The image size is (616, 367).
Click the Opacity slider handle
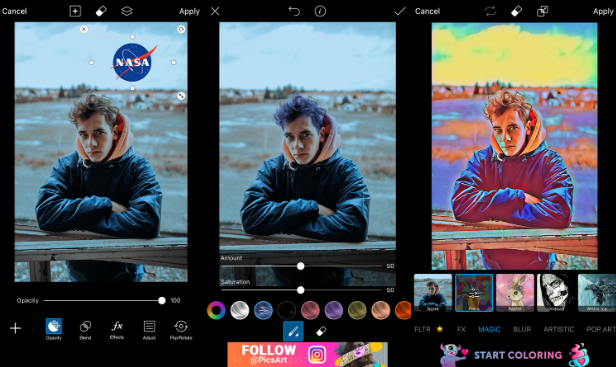(x=162, y=301)
